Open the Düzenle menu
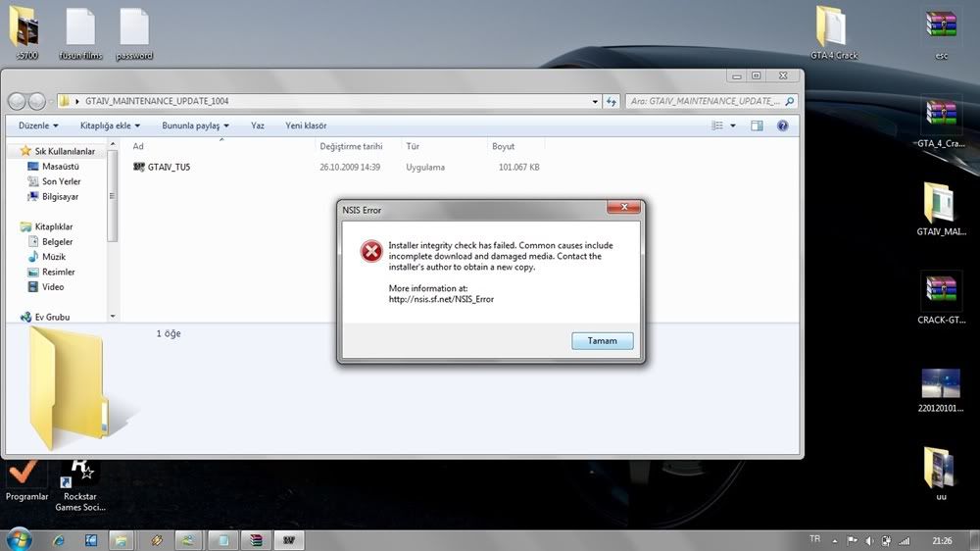The image size is (980, 551). click(x=38, y=125)
